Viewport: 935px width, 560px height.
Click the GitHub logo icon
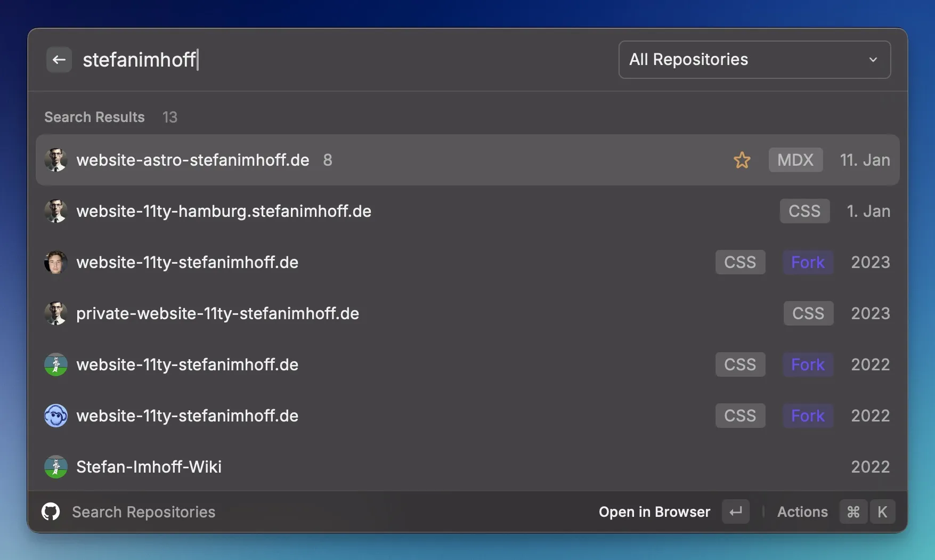click(x=51, y=512)
